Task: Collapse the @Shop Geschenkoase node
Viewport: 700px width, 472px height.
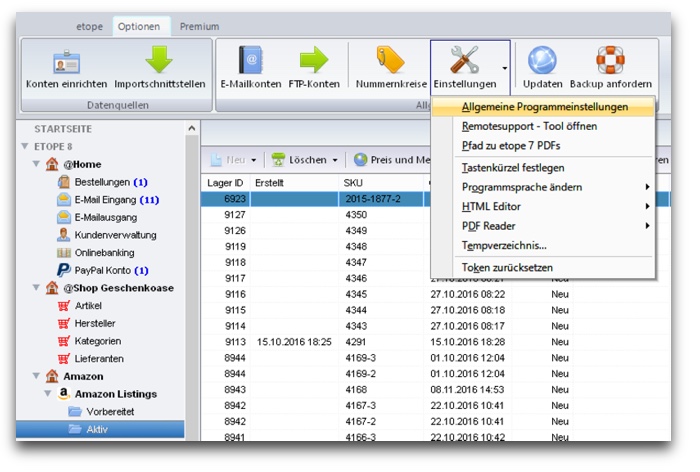Action: click(37, 288)
